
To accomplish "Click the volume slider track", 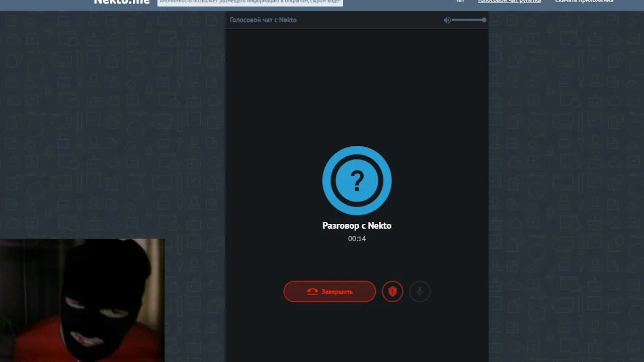I will (x=468, y=20).
